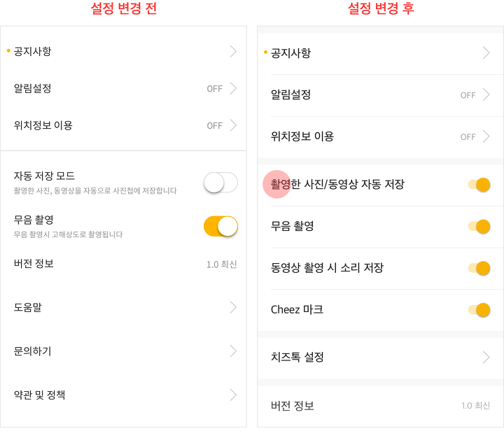Select the 도움말 menu entry

tap(123, 308)
